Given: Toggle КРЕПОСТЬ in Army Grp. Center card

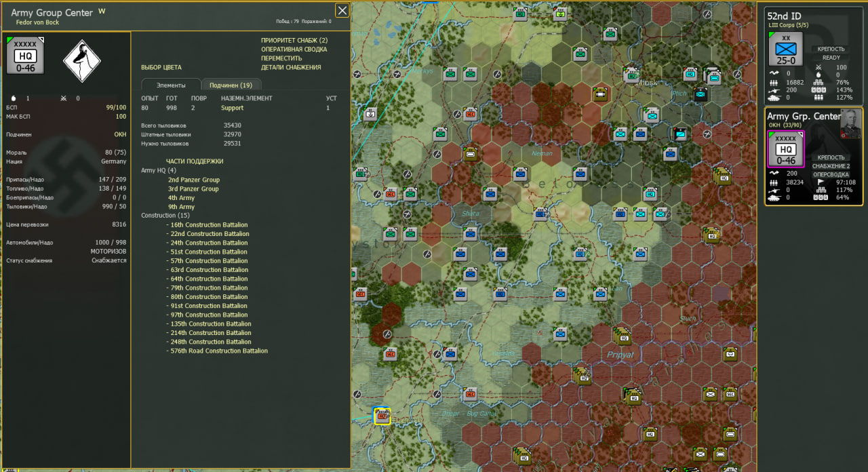Looking at the screenshot, I should 831,157.
